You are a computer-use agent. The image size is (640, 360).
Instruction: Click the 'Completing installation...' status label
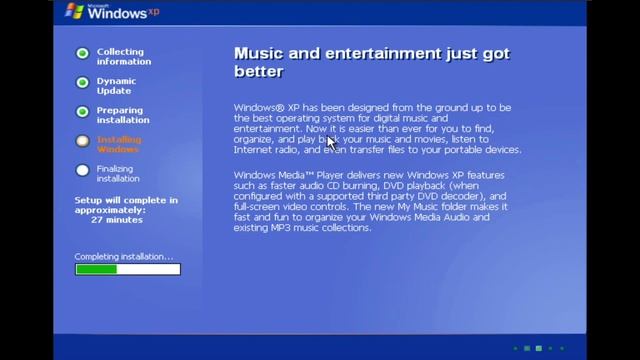click(124, 257)
